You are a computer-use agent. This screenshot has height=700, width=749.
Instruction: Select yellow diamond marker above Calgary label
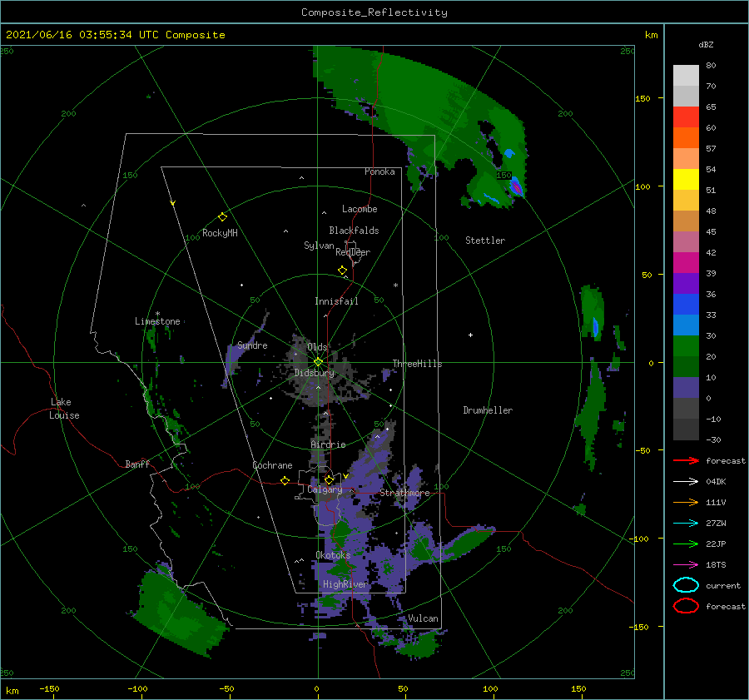tap(329, 479)
